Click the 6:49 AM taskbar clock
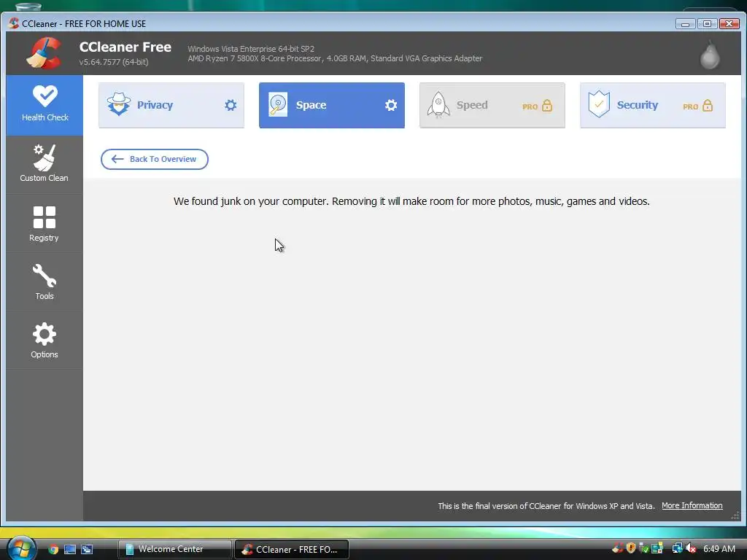 719,549
